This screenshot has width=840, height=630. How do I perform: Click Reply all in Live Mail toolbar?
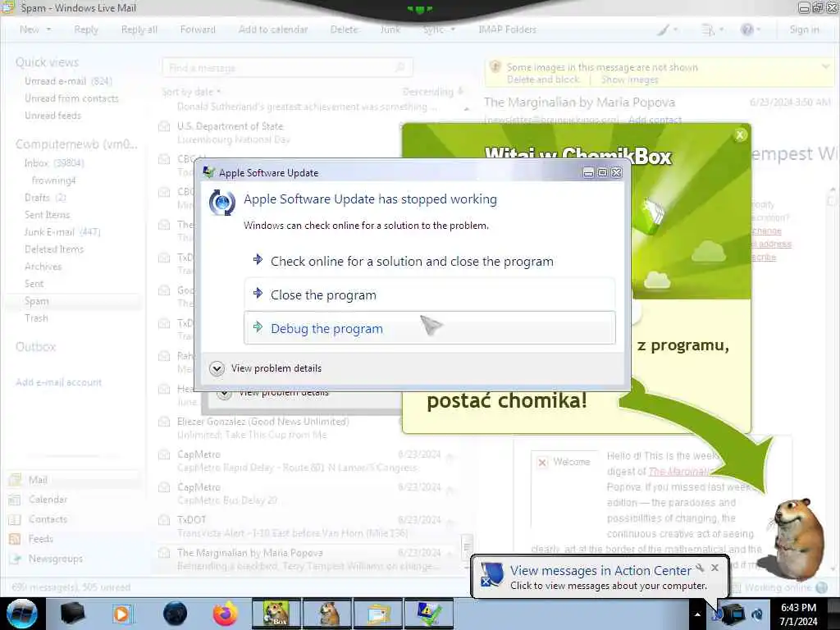tap(139, 30)
